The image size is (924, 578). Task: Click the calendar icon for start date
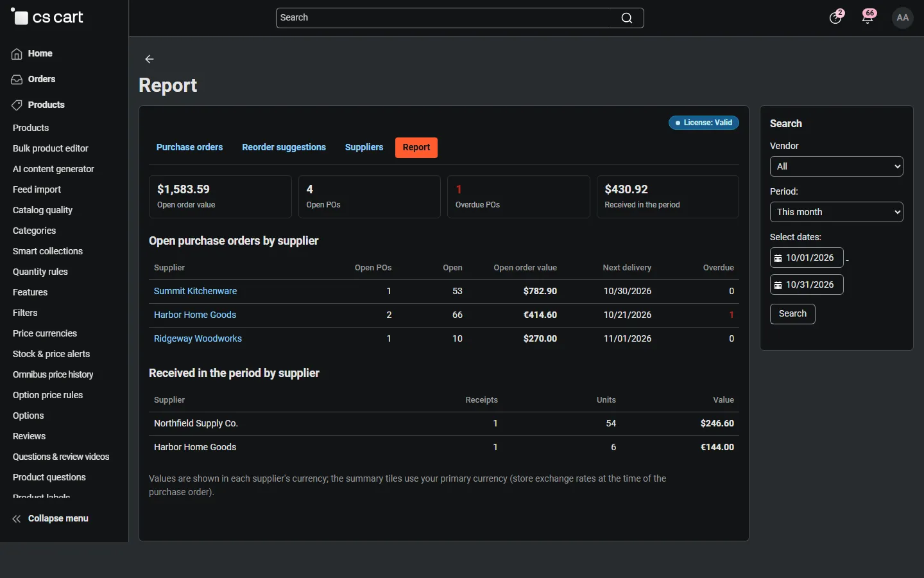coord(778,258)
